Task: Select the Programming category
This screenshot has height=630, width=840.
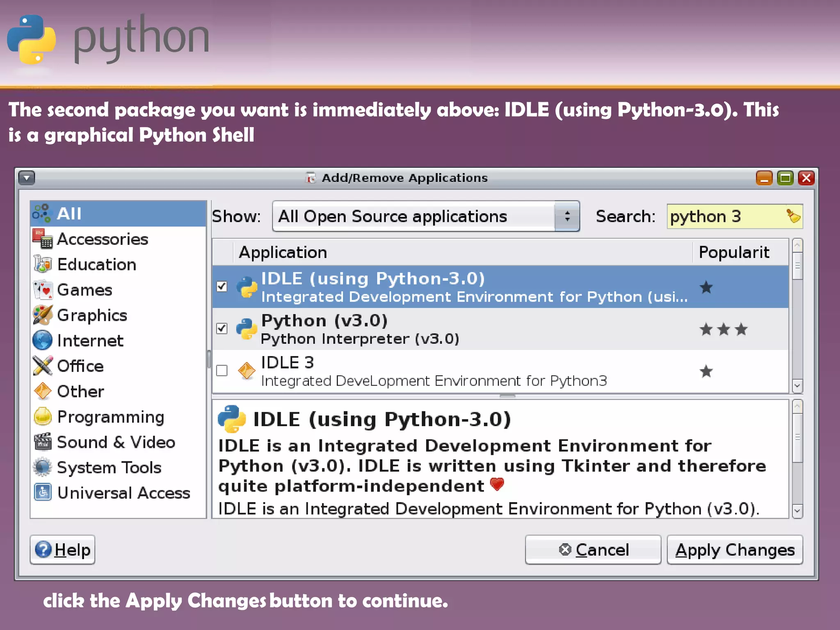Action: [118, 416]
